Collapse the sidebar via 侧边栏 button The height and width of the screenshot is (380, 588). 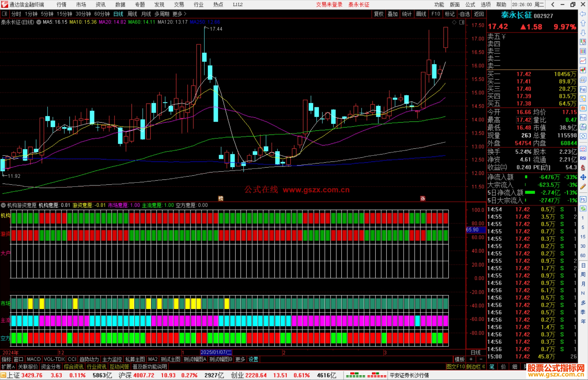click(476, 367)
